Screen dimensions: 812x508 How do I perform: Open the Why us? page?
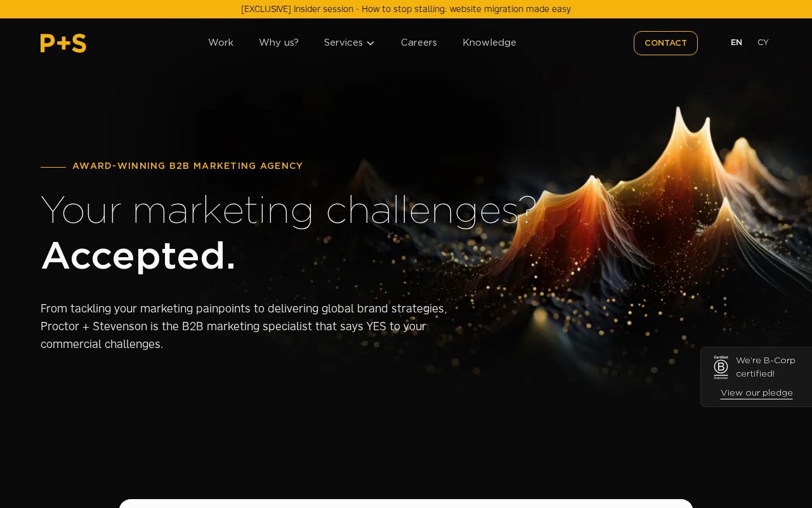coord(278,43)
